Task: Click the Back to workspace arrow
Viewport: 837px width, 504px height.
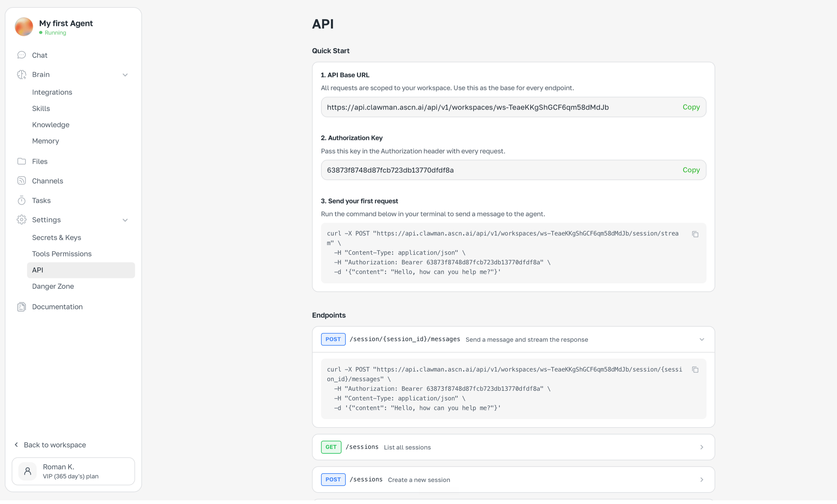Action: [x=16, y=445]
